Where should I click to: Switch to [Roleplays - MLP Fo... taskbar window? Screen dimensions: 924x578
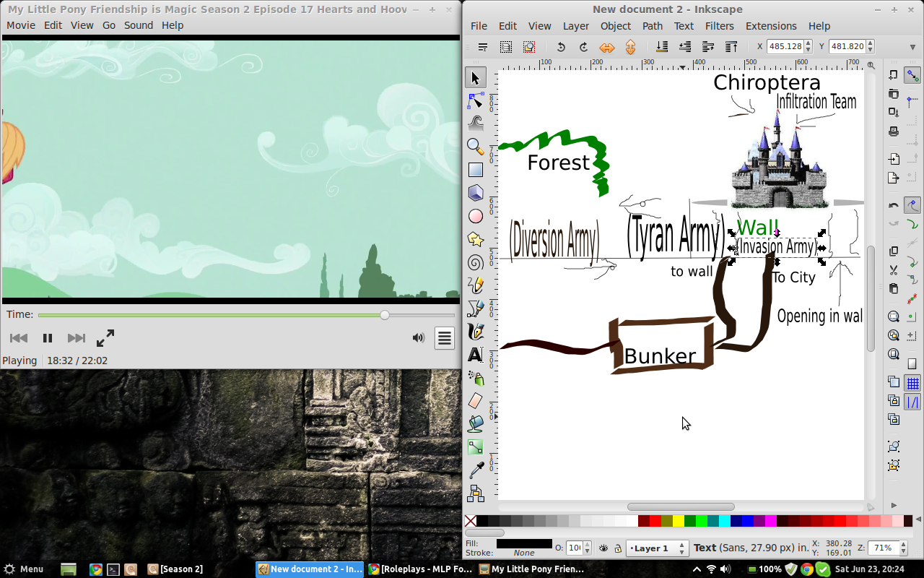[x=419, y=569]
